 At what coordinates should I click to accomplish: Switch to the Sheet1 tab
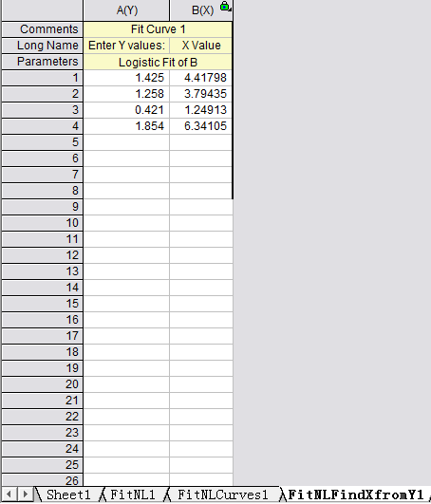pyautogui.click(x=68, y=495)
